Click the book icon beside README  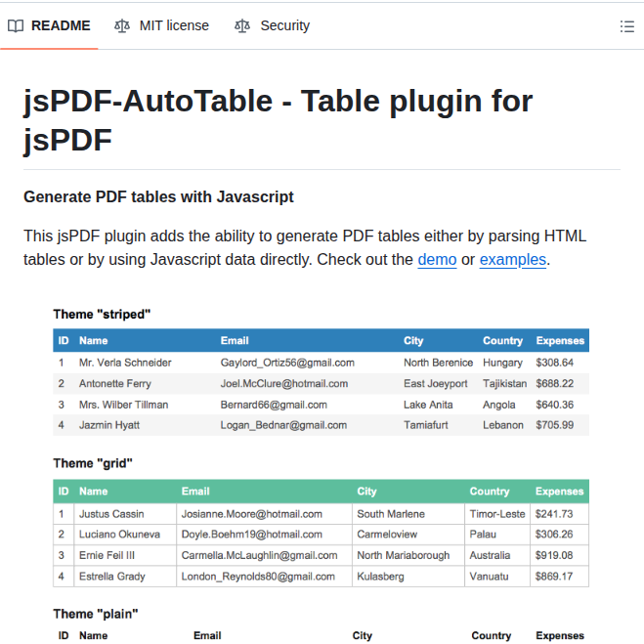(x=16, y=25)
